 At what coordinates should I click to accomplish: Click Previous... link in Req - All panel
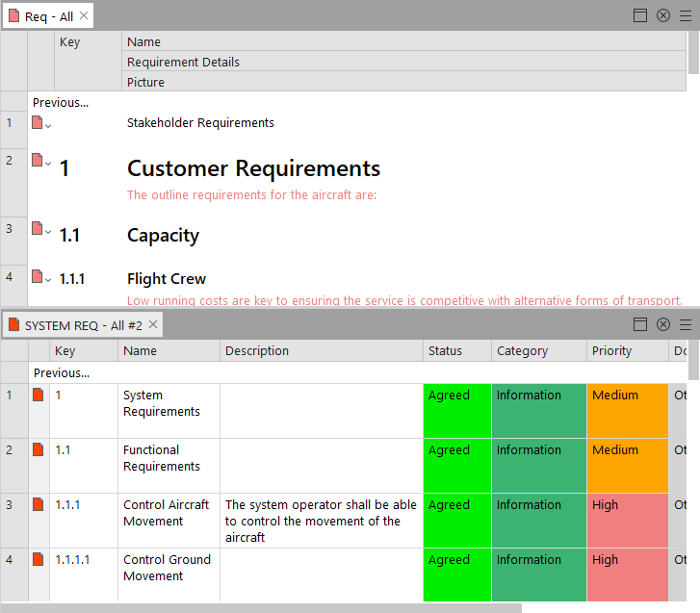(61, 103)
